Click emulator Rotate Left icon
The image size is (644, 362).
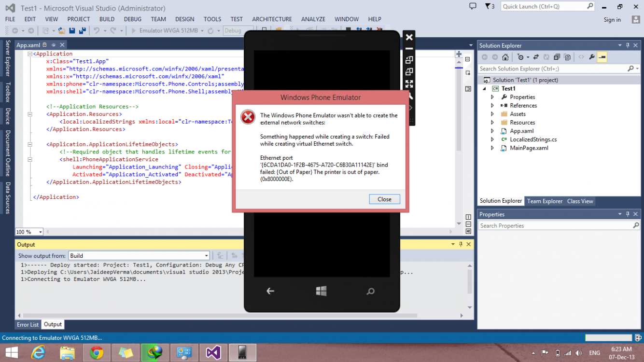pyautogui.click(x=409, y=60)
